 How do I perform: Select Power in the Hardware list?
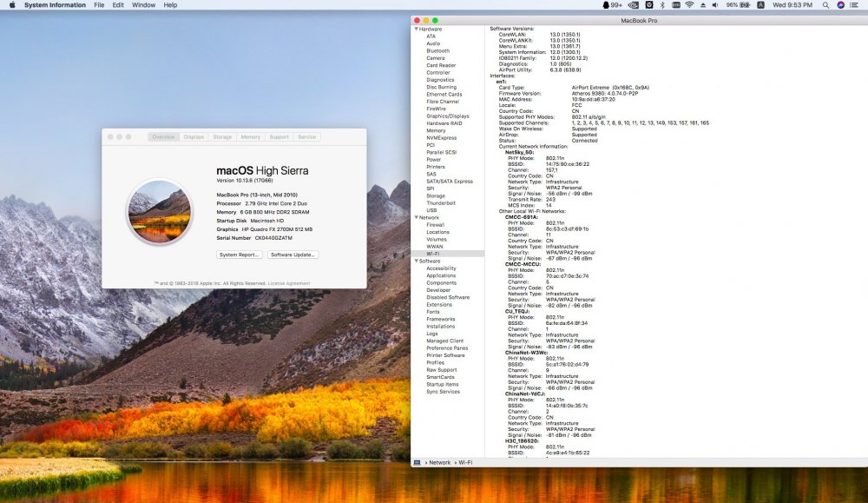click(x=433, y=160)
